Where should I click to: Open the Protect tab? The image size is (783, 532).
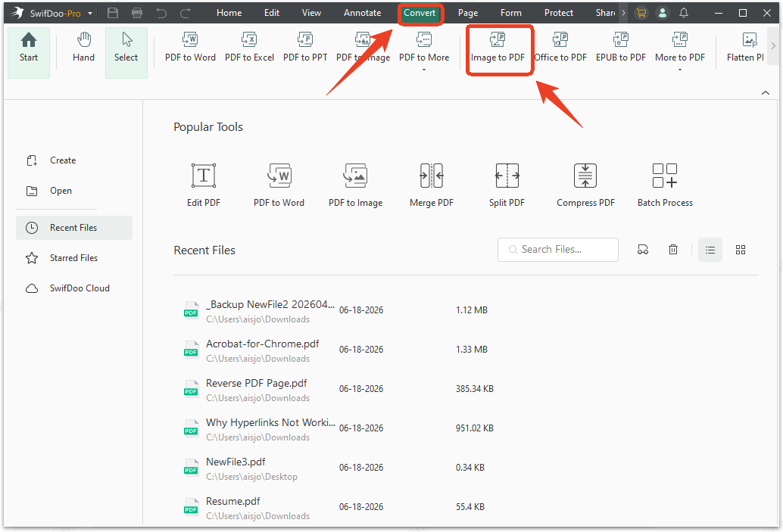coord(558,13)
